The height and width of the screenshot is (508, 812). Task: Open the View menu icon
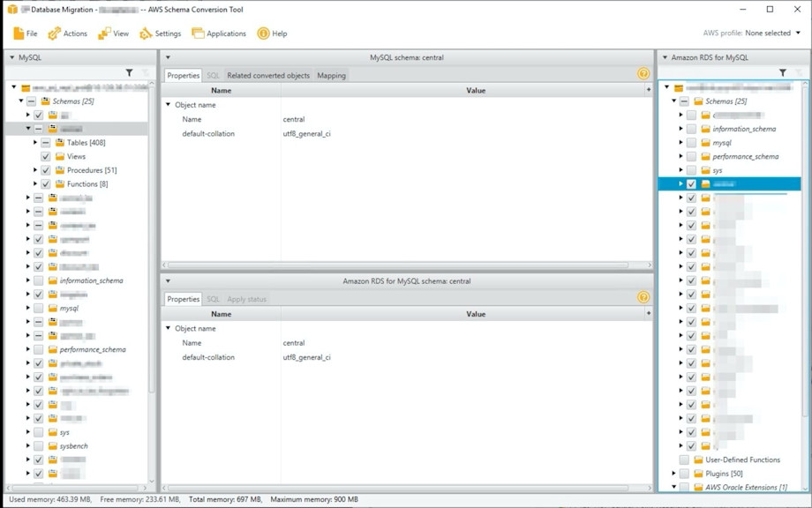(x=104, y=34)
